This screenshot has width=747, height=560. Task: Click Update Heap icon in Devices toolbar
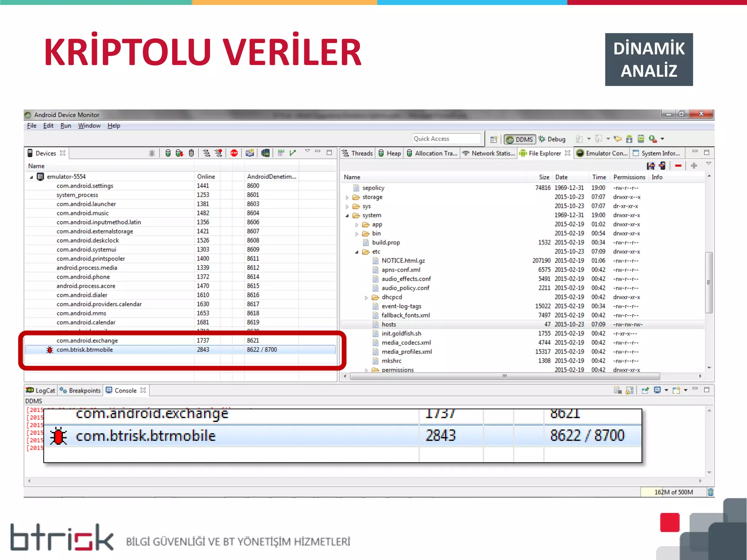pyautogui.click(x=168, y=153)
